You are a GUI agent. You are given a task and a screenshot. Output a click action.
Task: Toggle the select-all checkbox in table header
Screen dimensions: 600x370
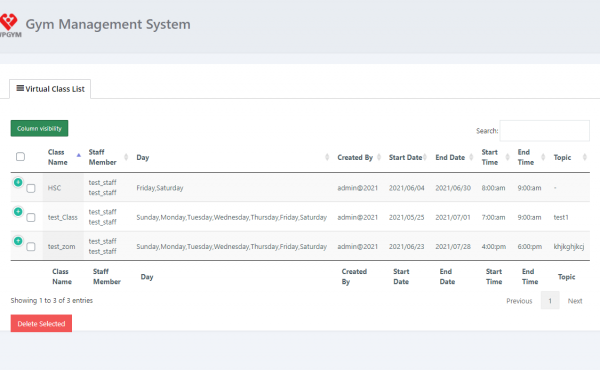pyautogui.click(x=21, y=156)
